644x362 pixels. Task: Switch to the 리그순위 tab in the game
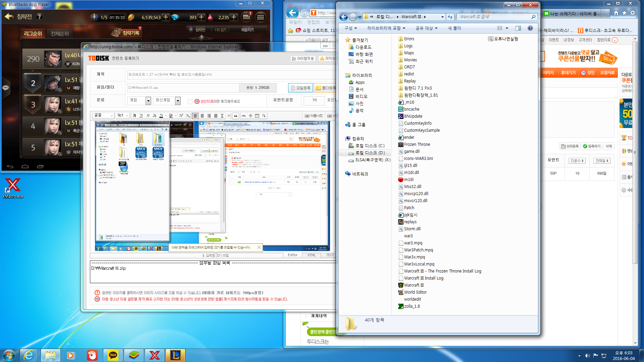(33, 34)
